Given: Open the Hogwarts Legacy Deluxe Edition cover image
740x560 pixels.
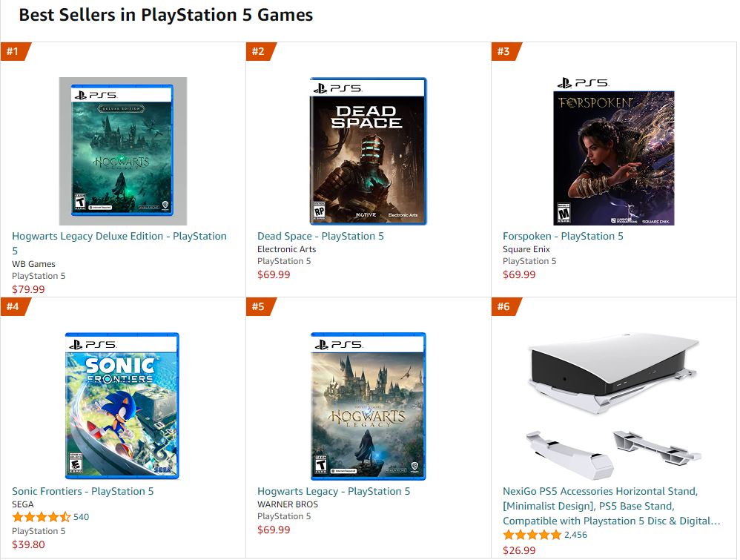Looking at the screenshot, I should (122, 151).
